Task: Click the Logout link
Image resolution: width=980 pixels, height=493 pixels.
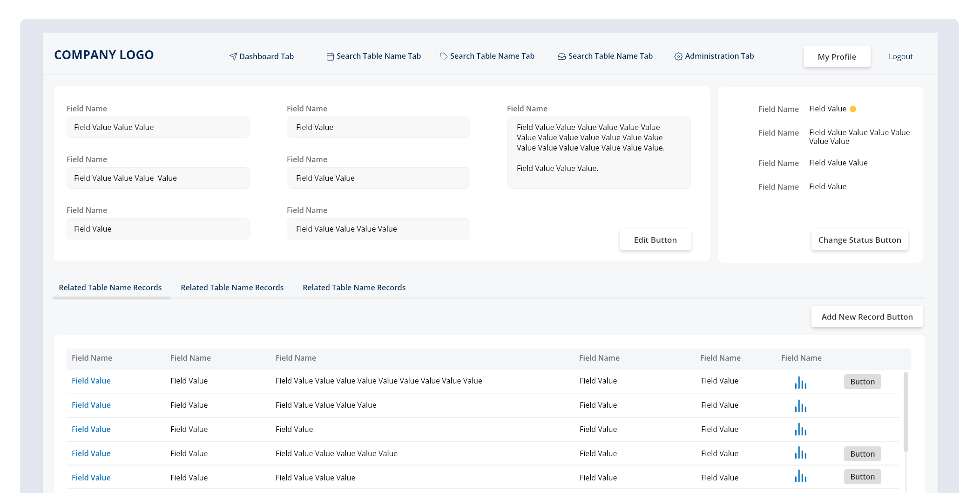Action: pyautogui.click(x=901, y=56)
